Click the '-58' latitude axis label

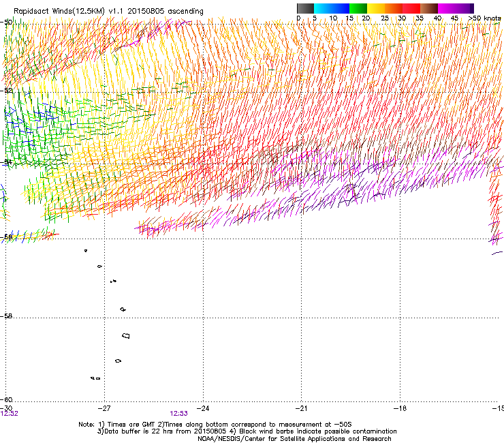(6, 316)
